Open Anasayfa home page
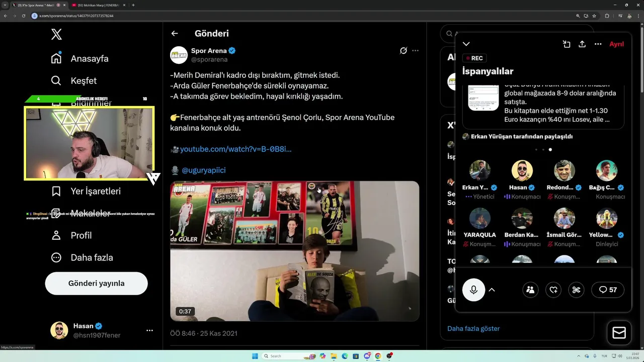This screenshot has height=362, width=644. pyautogui.click(x=79, y=58)
